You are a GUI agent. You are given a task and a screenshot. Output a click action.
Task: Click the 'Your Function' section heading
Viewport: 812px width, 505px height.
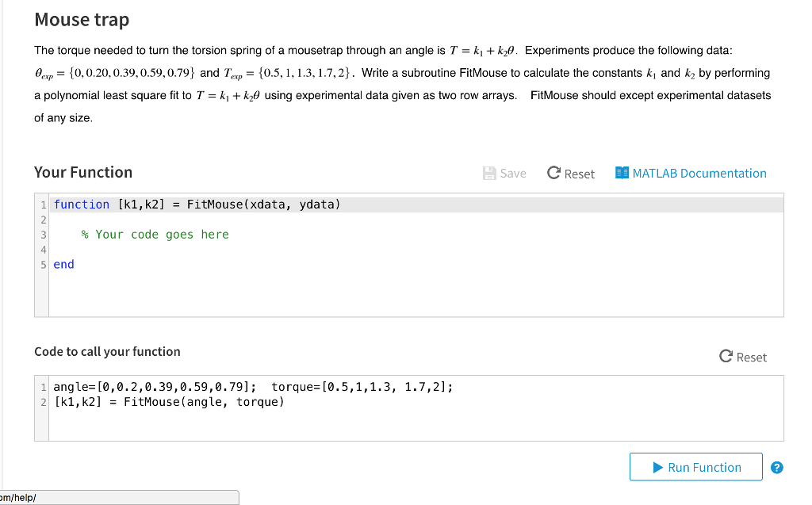(x=83, y=172)
